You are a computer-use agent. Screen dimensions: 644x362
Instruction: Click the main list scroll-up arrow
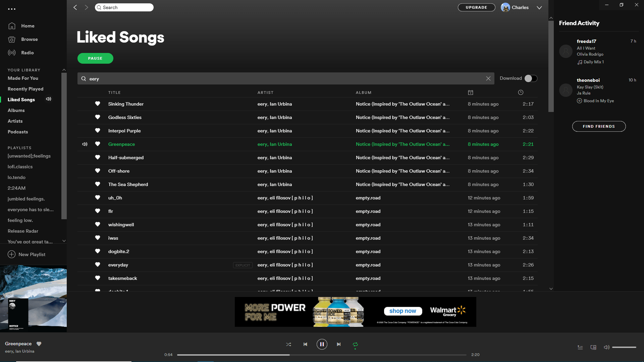(x=551, y=18)
